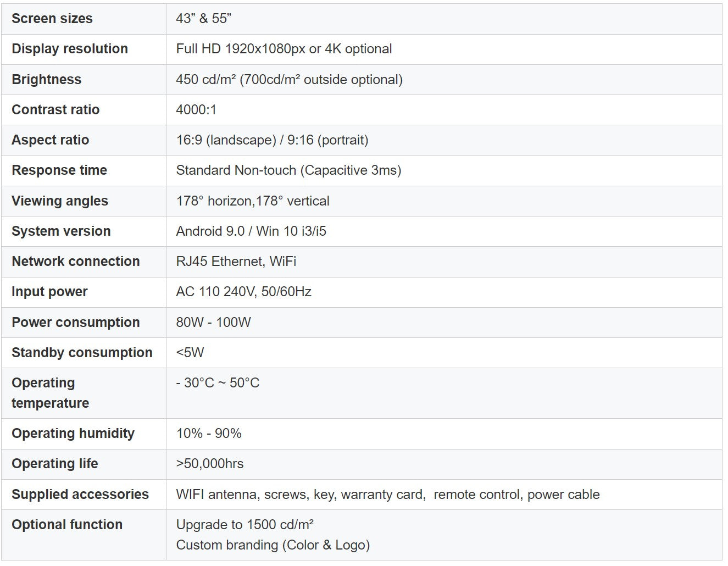
Task: Select the RJ45 Ethernet, WiFi text
Action: coord(236,262)
